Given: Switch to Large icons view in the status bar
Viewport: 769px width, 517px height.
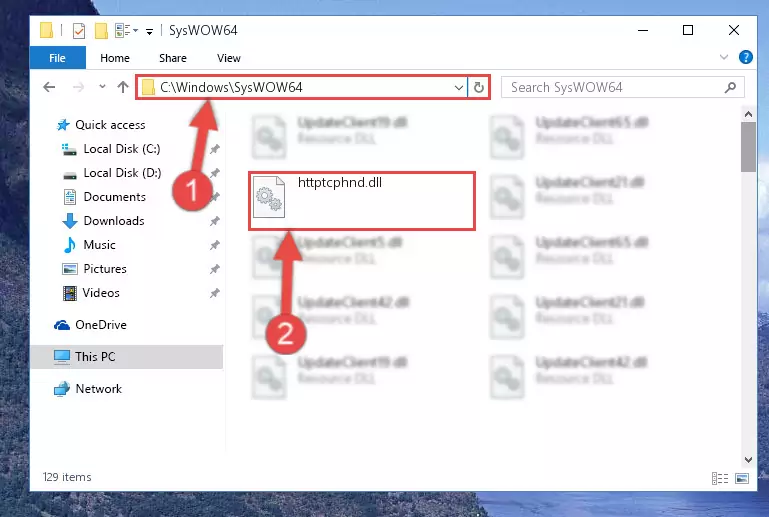Looking at the screenshot, I should (742, 478).
